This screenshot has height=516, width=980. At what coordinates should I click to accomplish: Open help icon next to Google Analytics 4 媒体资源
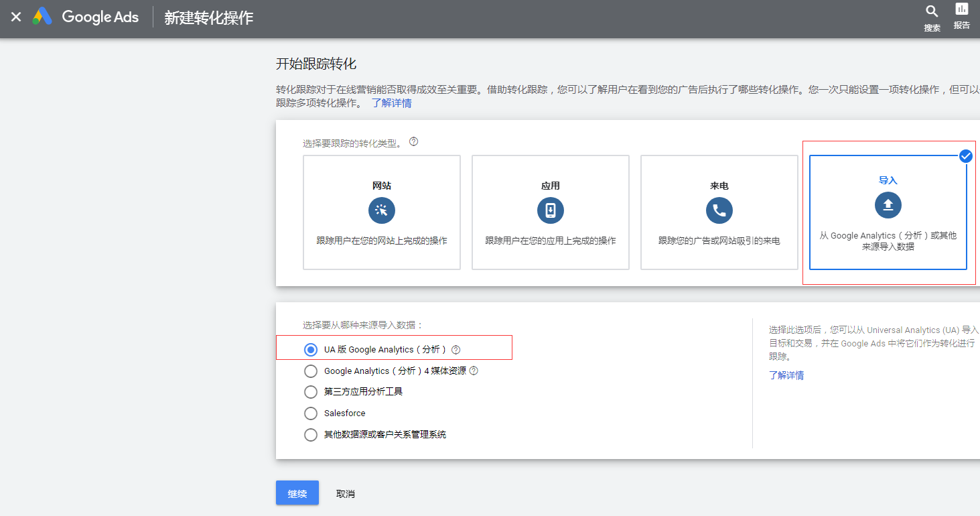[474, 371]
